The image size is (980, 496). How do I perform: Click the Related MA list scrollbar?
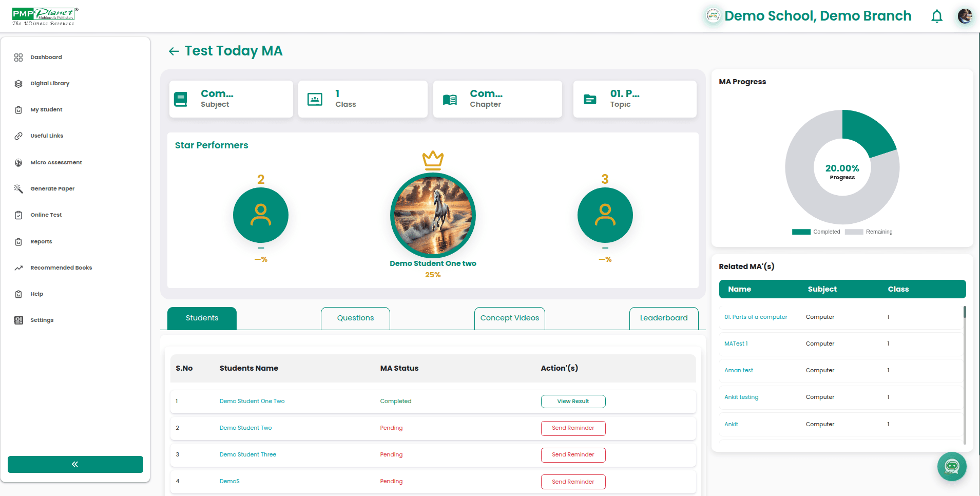[965, 375]
